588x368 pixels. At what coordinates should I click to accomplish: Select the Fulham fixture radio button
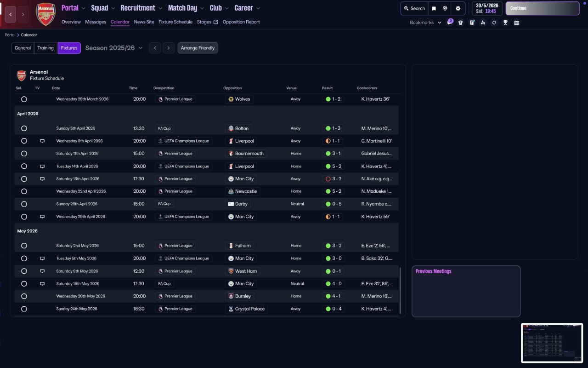tap(24, 246)
